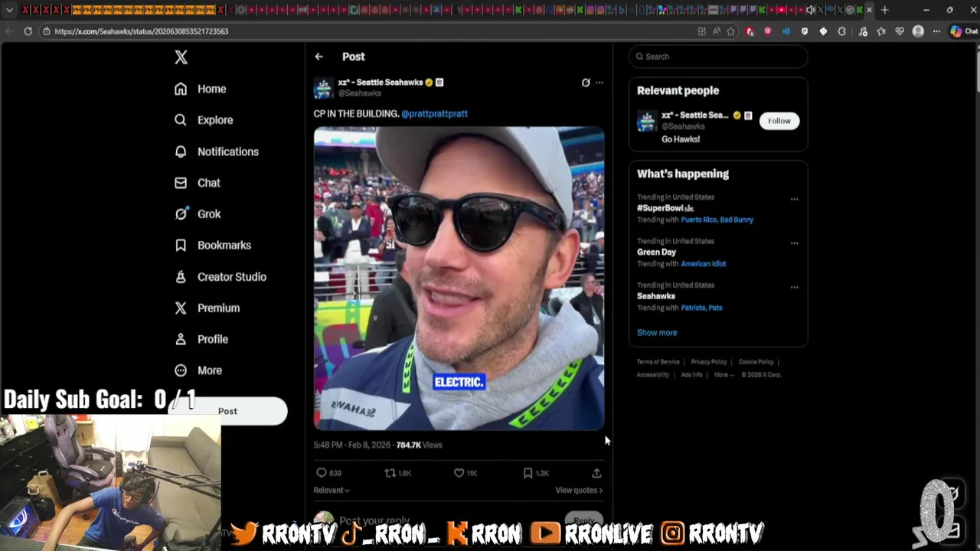Image resolution: width=980 pixels, height=551 pixels.
Task: Open Profile in the sidebar
Action: coord(201,339)
